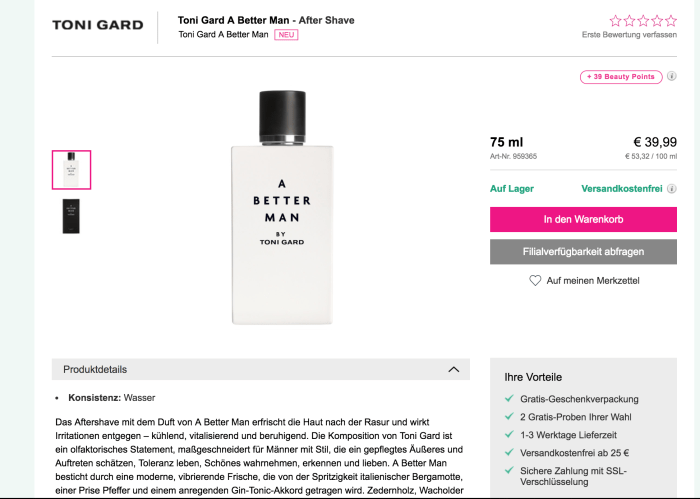
Task: Click the heart icon for Merkzettel
Action: (x=535, y=281)
